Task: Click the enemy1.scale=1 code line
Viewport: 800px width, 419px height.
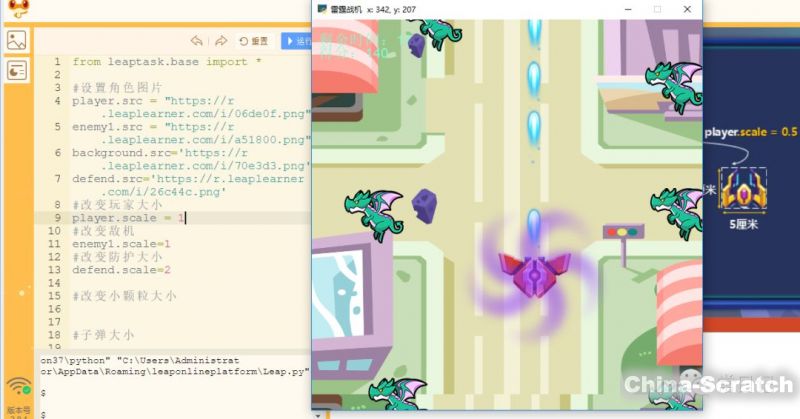Action: (120, 243)
